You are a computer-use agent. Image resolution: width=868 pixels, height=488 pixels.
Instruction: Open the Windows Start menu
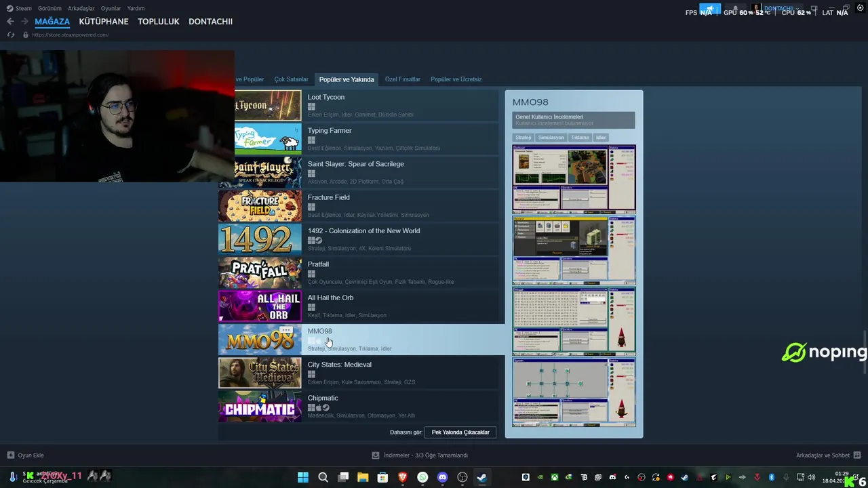point(303,477)
